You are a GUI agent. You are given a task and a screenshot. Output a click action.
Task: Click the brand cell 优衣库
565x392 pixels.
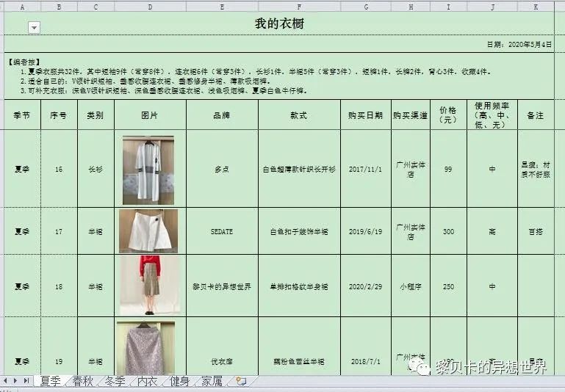223,346
